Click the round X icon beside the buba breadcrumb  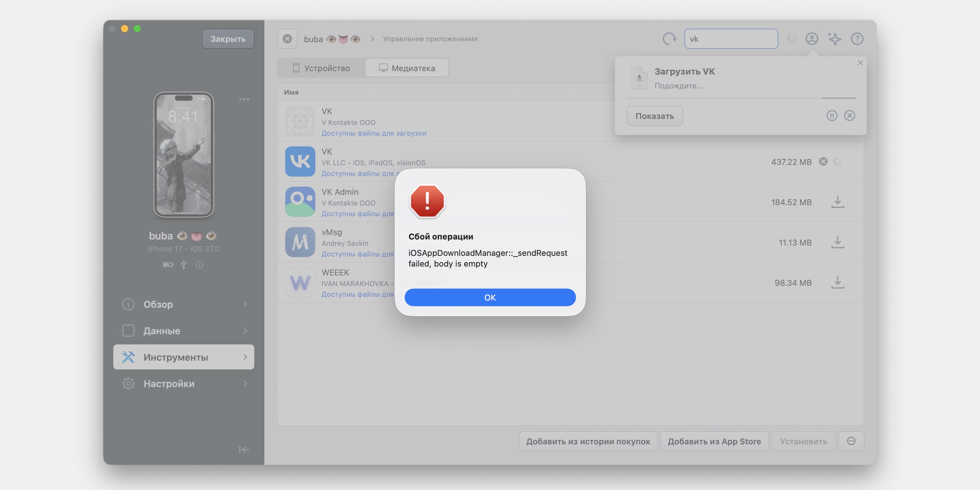[x=287, y=39]
